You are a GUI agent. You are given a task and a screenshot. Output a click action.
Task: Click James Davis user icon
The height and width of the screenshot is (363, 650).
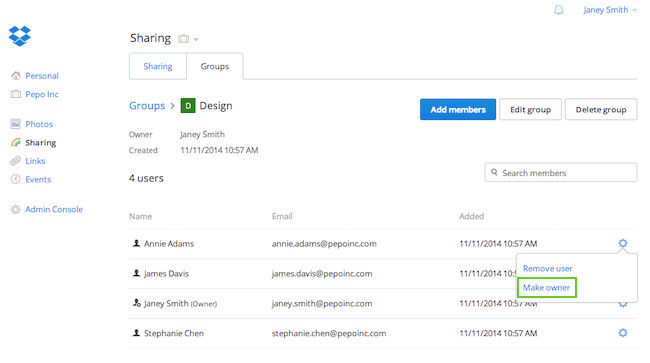point(136,273)
